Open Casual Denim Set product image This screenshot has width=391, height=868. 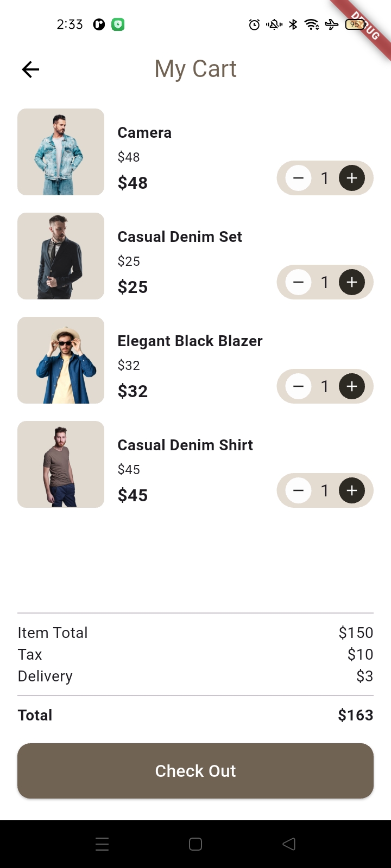tap(61, 256)
